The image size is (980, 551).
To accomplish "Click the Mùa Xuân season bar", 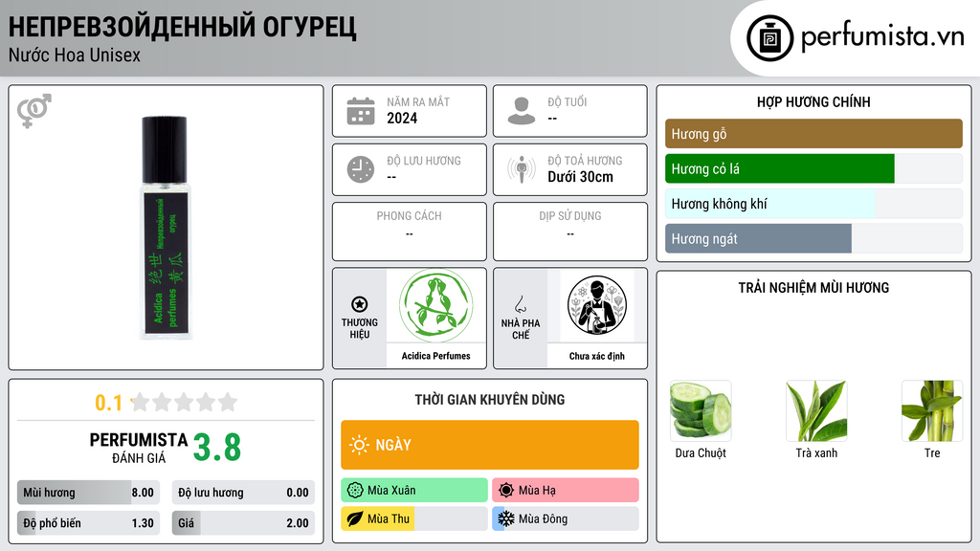I will [414, 491].
